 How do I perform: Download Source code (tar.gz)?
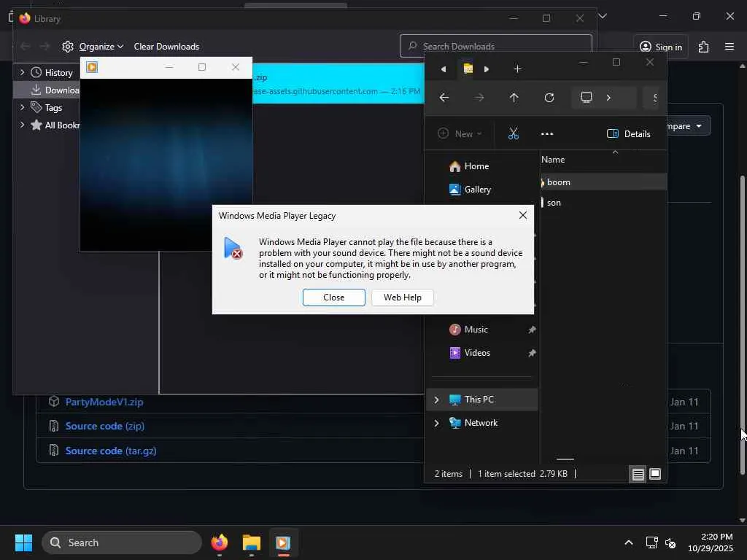click(111, 451)
